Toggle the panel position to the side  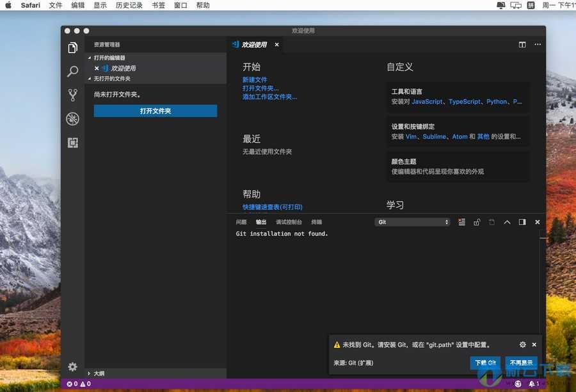pyautogui.click(x=522, y=222)
